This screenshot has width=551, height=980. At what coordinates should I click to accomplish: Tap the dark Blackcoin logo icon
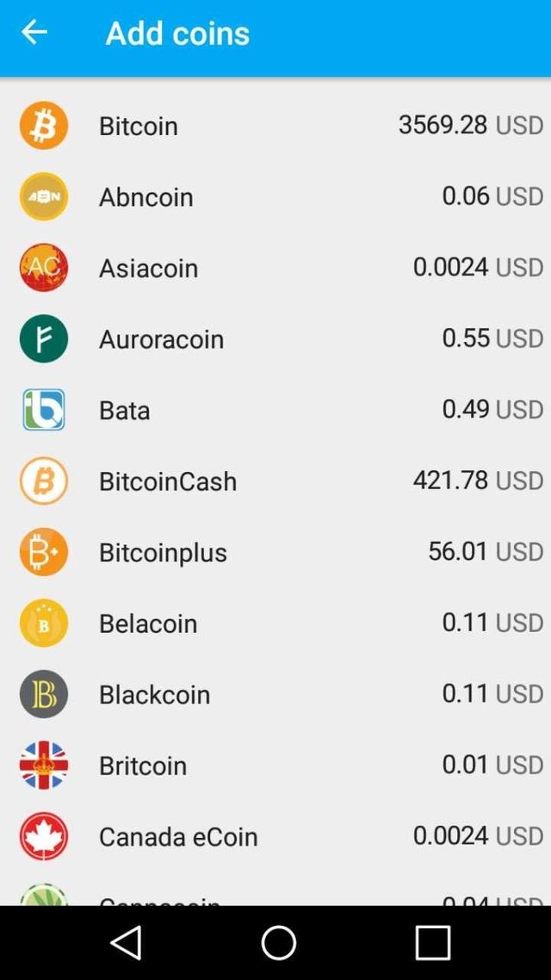pyautogui.click(x=44, y=694)
